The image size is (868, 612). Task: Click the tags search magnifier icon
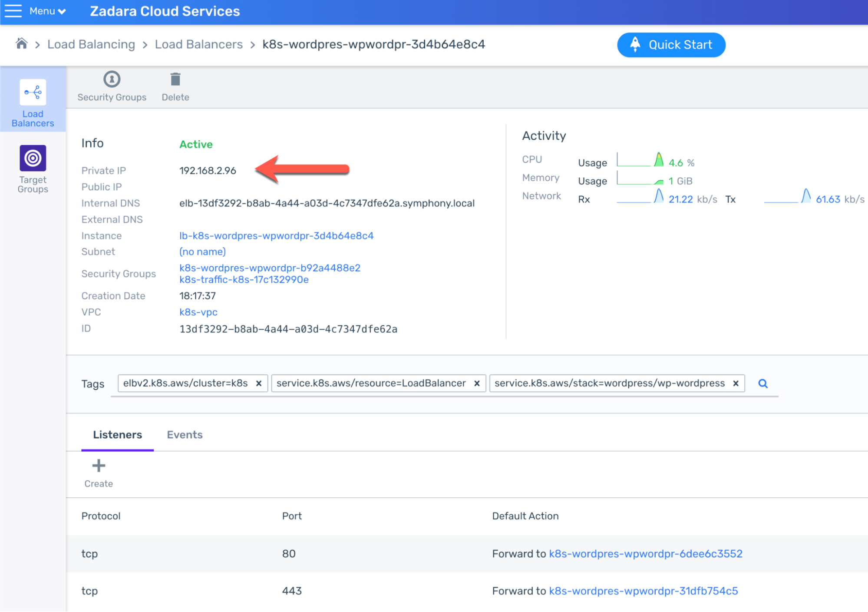coord(763,384)
